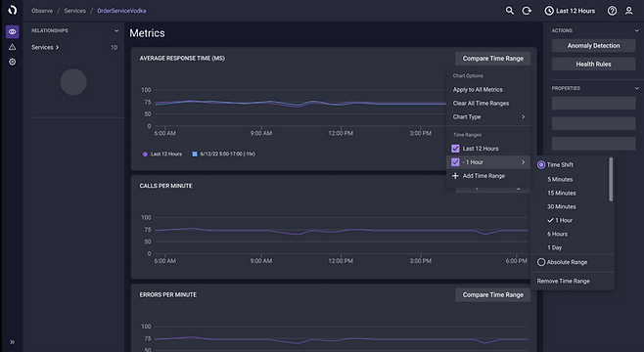The height and width of the screenshot is (352, 644).
Task: Click the checkmark beside 1 Hour
Action: pos(550,220)
